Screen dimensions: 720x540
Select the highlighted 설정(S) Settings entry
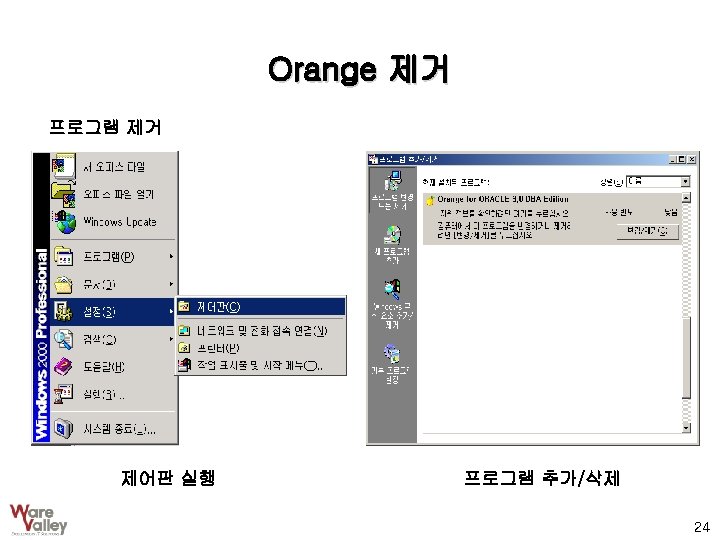[113, 312]
